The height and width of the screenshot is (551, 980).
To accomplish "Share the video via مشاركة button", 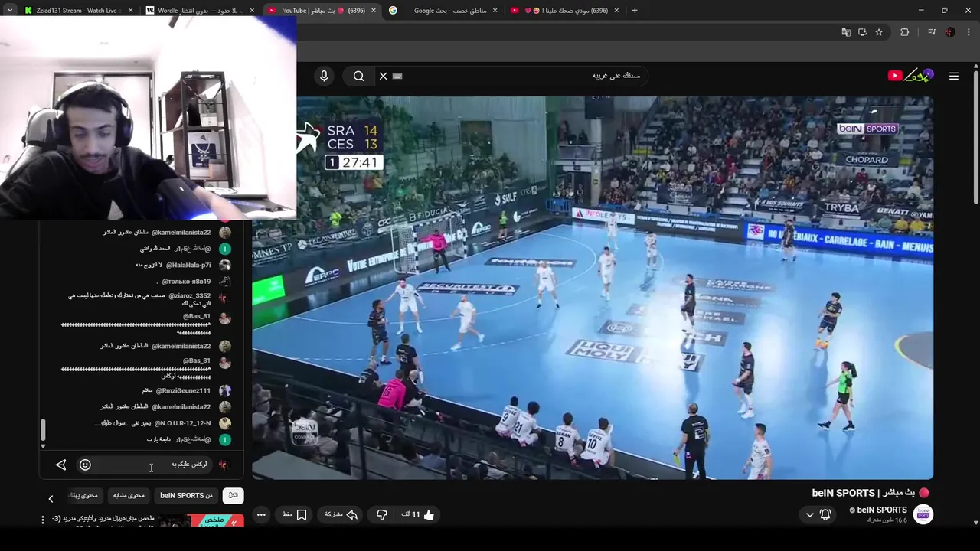I will (x=341, y=515).
